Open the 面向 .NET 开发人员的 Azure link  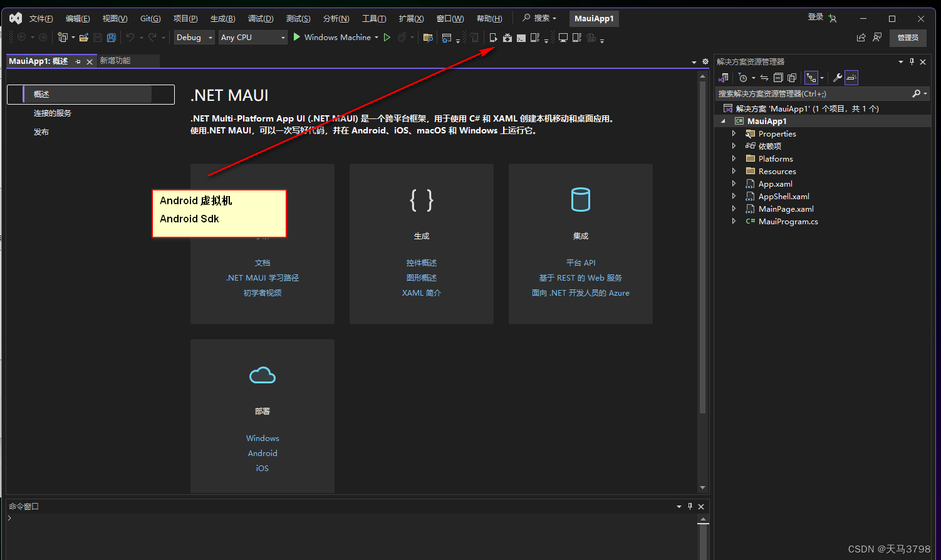(581, 293)
